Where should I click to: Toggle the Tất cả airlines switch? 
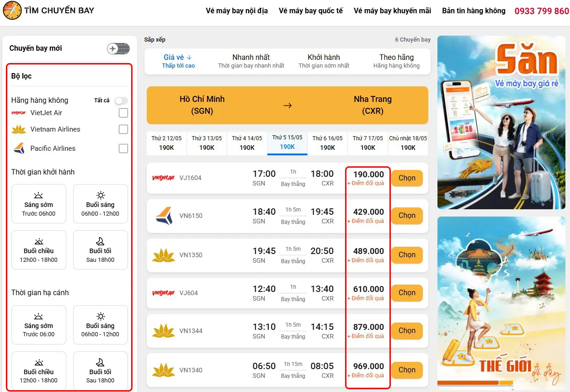point(121,101)
